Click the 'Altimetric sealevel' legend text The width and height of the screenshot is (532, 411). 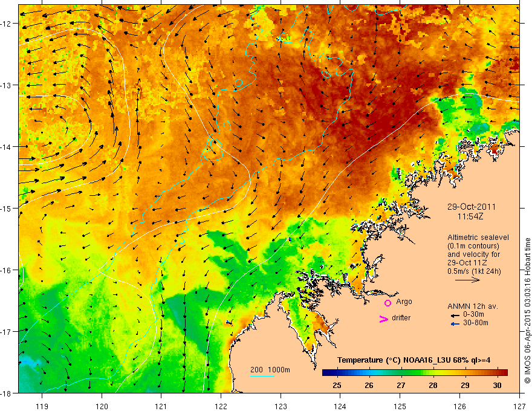point(478,238)
